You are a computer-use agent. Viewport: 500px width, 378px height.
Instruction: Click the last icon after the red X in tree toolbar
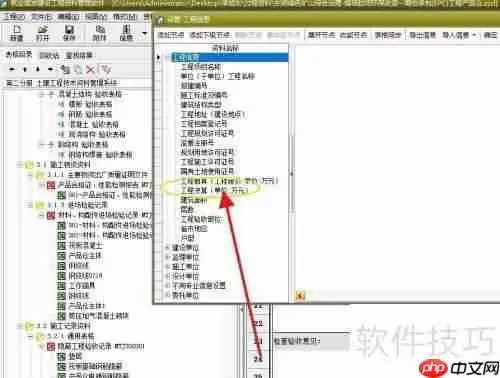pos(106,69)
